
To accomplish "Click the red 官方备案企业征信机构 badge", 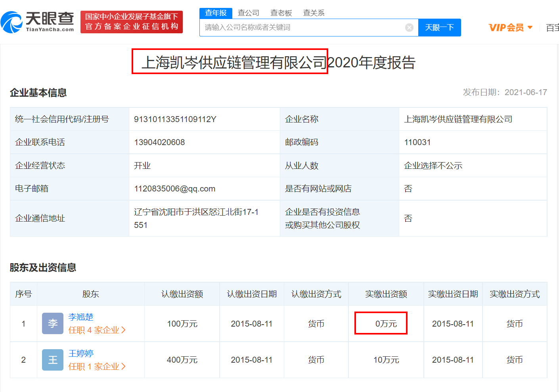I will click(x=132, y=22).
